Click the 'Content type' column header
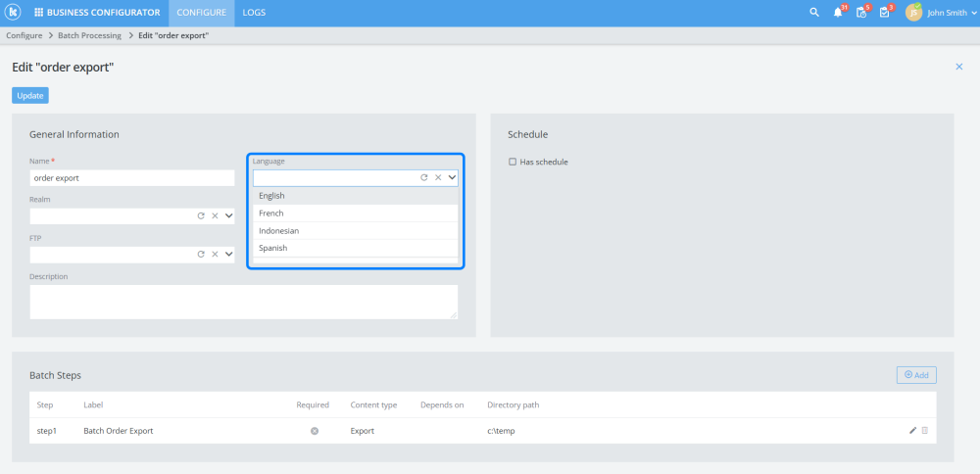980x474 pixels. coord(373,404)
